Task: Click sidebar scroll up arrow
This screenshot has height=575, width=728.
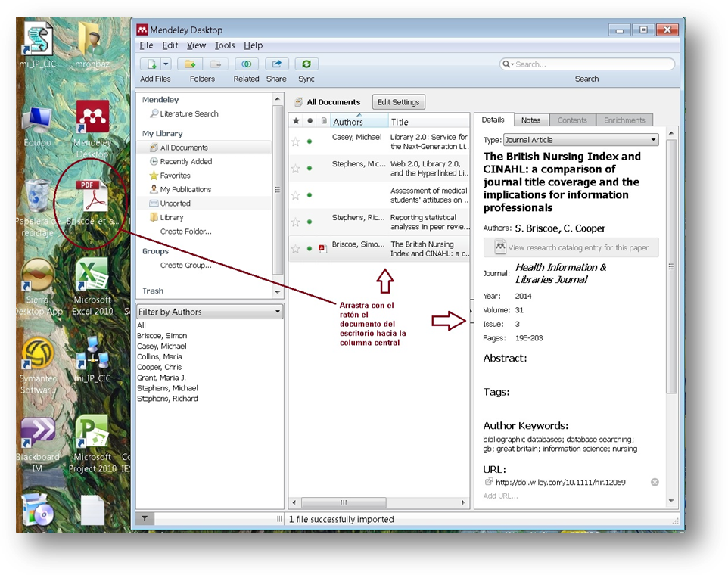Action: 277,98
